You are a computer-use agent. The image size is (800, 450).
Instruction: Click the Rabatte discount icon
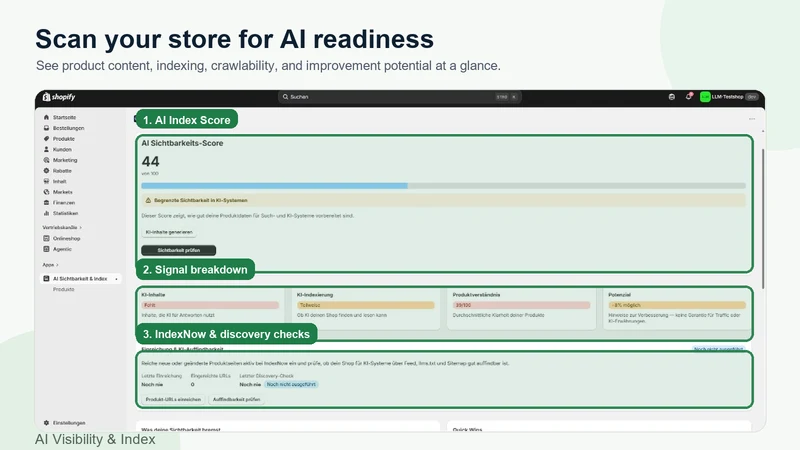pos(46,171)
